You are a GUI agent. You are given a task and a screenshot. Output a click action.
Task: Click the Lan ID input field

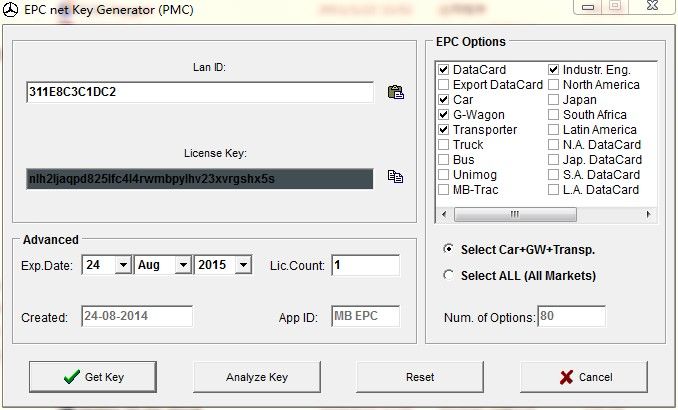200,92
